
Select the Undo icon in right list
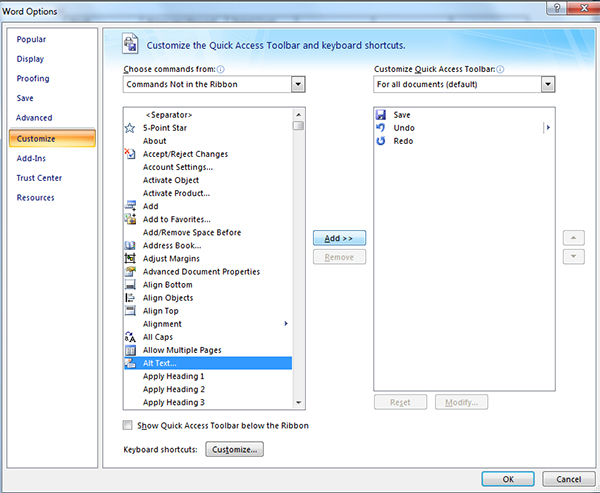point(380,128)
